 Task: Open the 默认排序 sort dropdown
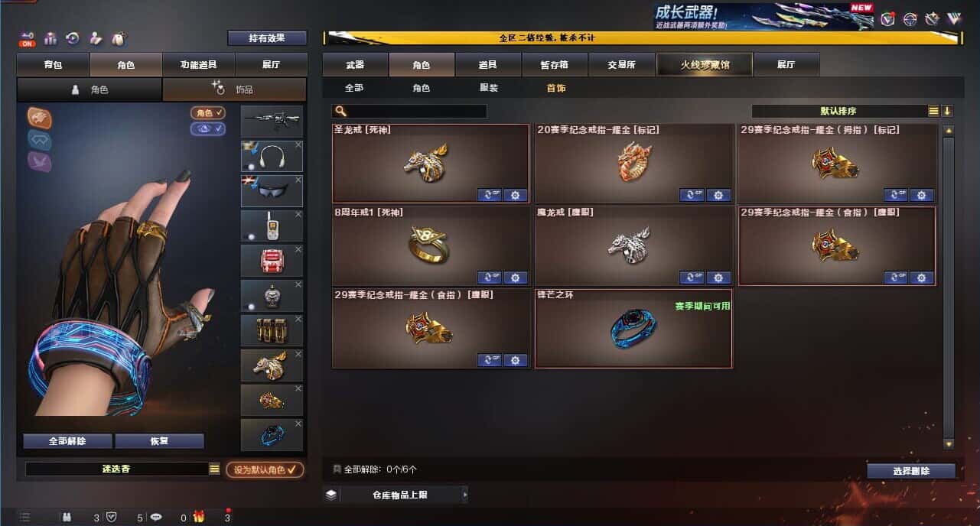(933, 111)
